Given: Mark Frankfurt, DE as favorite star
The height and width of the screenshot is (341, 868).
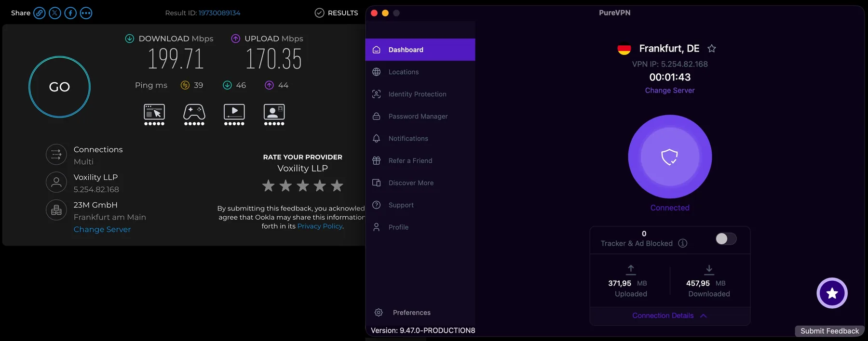Looking at the screenshot, I should click(x=712, y=48).
